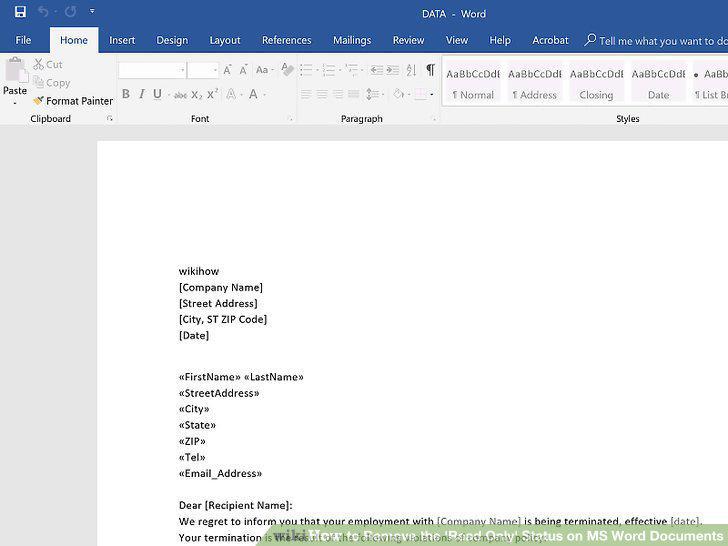Click the Shading paint bucket
The image size is (728, 546).
coord(398,94)
